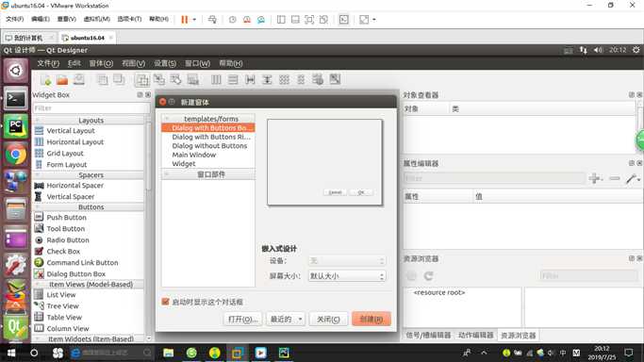Click the add property plus icon
Screen dimensions: 644x362
(x=594, y=178)
